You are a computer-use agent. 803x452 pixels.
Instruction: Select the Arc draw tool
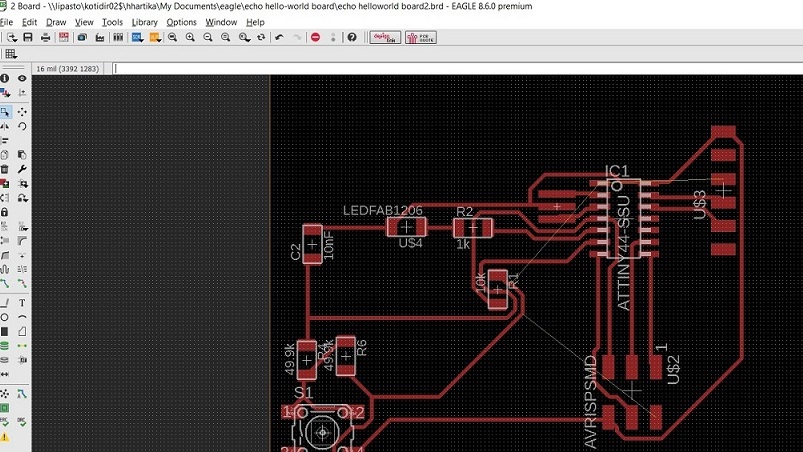point(22,317)
